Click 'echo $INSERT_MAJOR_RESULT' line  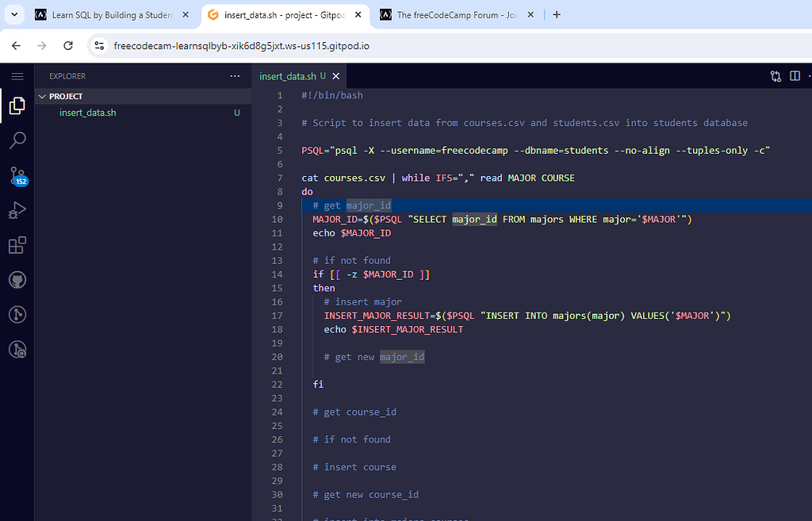[393, 329]
